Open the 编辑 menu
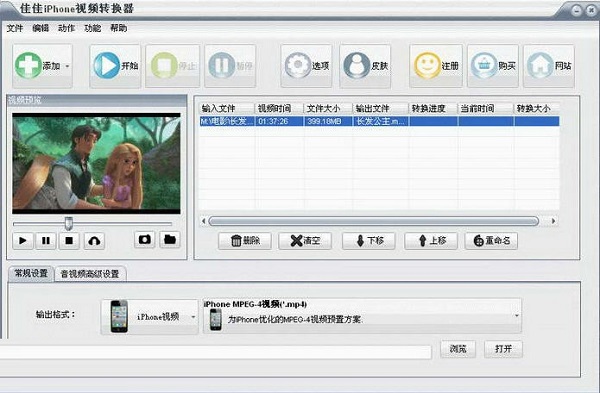This screenshot has width=600, height=393. 41,28
